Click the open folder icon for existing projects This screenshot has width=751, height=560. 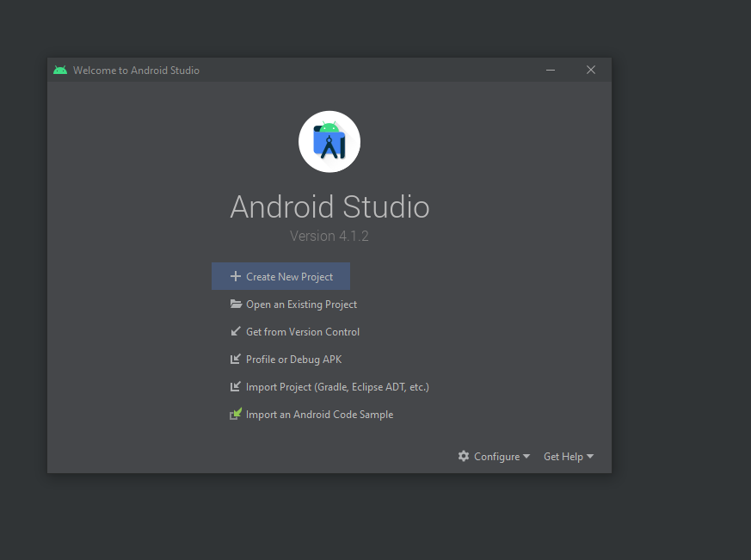pyautogui.click(x=236, y=305)
